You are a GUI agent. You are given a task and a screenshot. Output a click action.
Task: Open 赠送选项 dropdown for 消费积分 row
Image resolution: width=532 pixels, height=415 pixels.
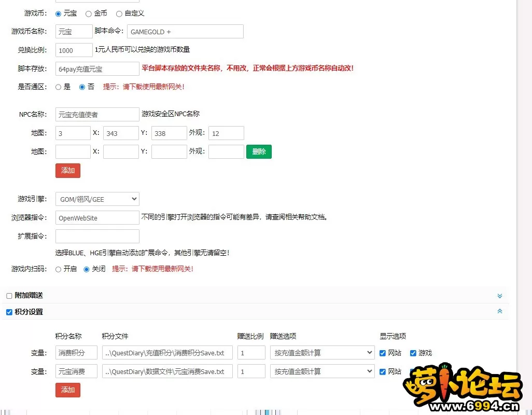322,353
